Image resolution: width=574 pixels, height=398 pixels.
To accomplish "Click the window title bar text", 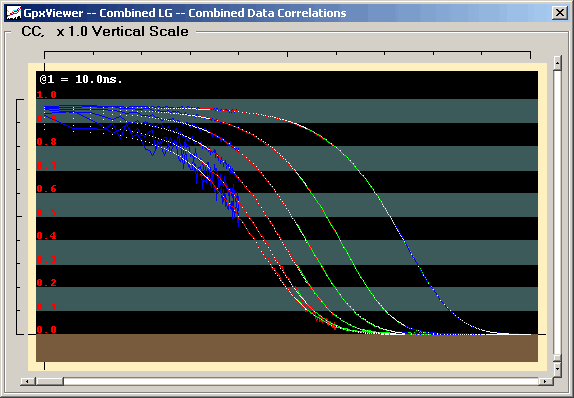I will click(x=185, y=13).
